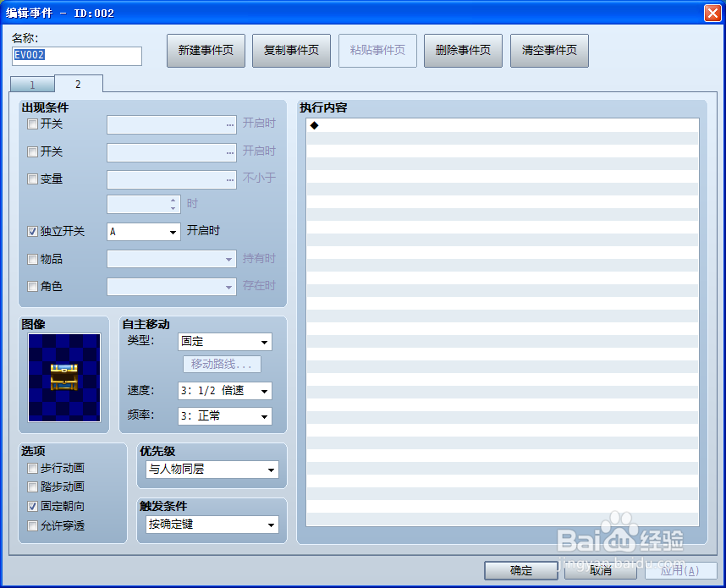The width and height of the screenshot is (726, 588).
Task: Click the 复制事件页 button
Action: coord(291,51)
